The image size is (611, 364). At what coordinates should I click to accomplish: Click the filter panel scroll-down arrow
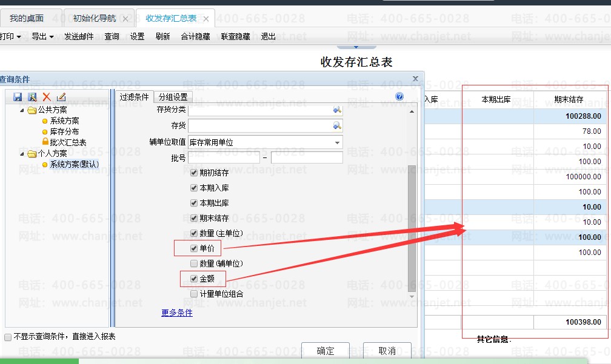pyautogui.click(x=412, y=297)
